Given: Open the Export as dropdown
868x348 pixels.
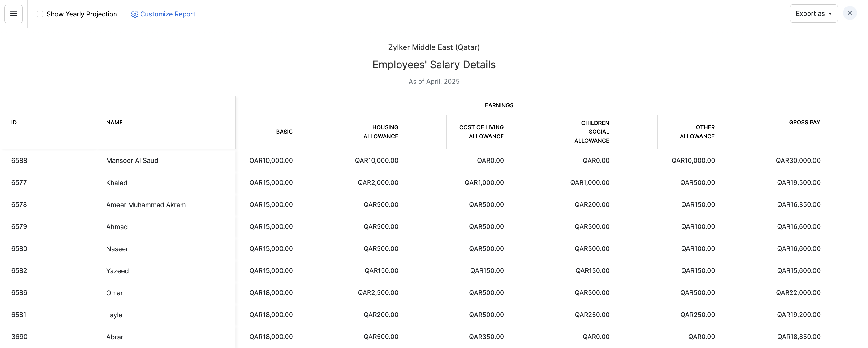Looking at the screenshot, I should click(813, 14).
